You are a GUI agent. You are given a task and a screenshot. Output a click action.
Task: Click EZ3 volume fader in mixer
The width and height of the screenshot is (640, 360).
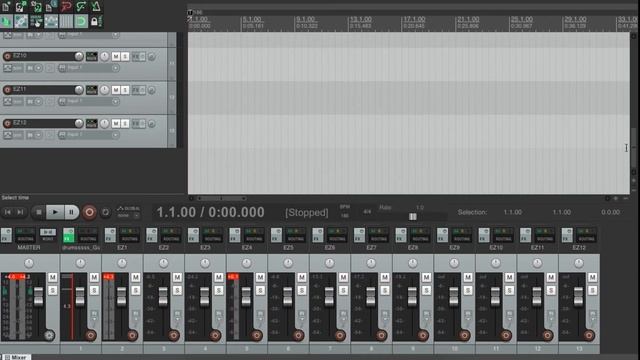[x=204, y=297]
